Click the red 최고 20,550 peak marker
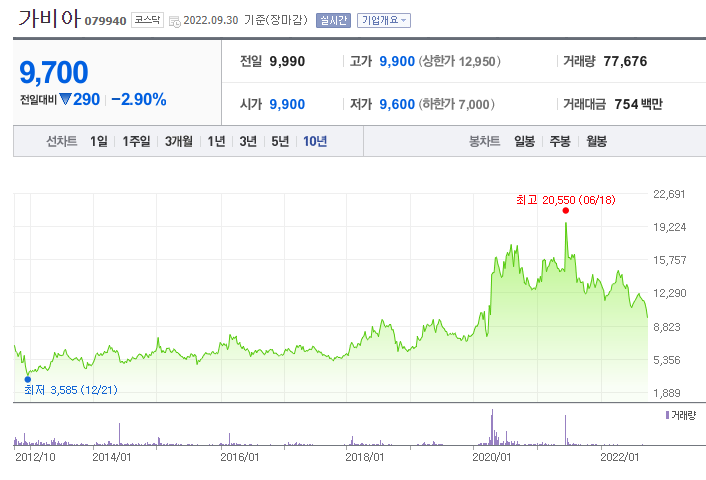Screen dimensions: 706x480 pos(566,210)
